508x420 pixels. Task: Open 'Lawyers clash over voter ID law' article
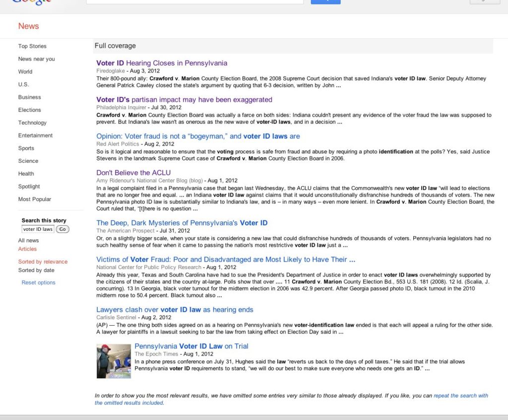175,310
